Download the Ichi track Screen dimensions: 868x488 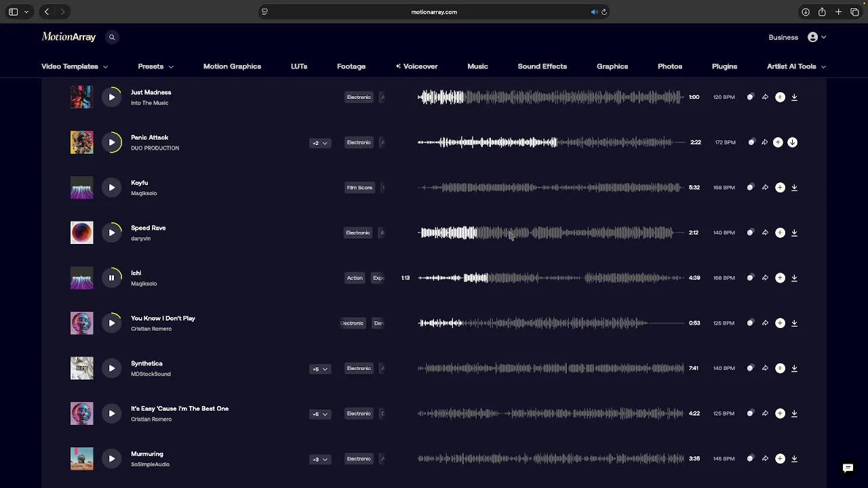[x=794, y=278]
